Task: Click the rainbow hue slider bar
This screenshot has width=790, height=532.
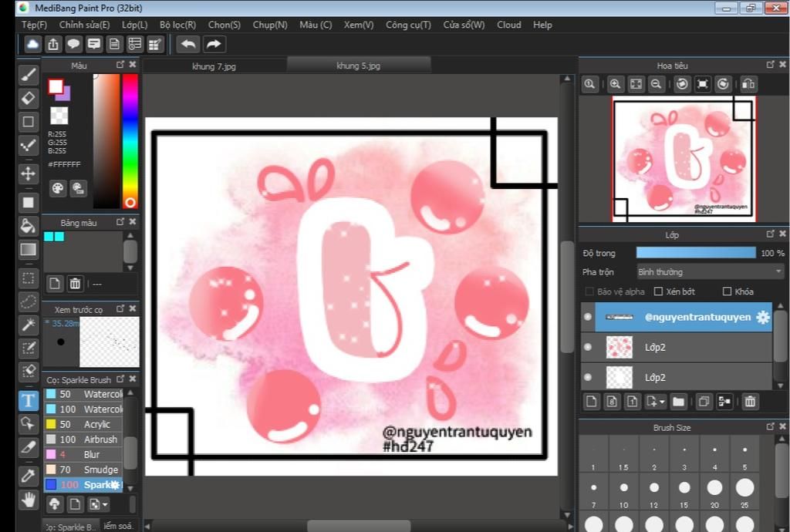Action: [x=130, y=141]
